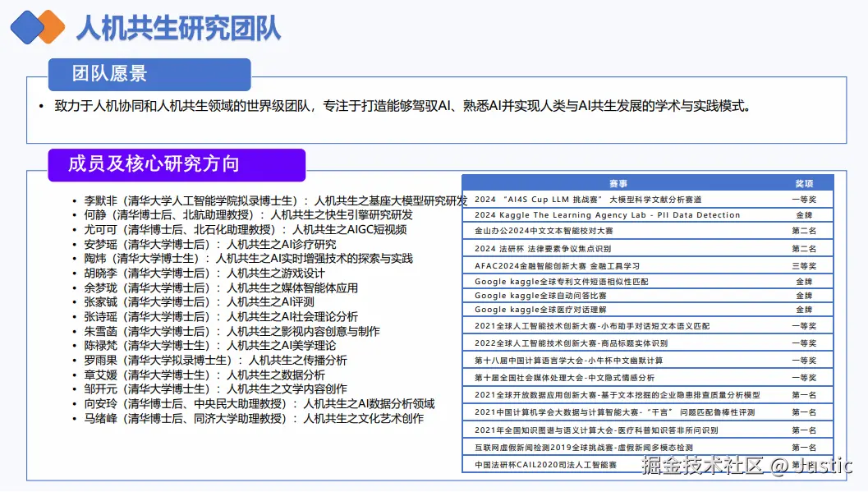Viewport: 868px width, 492px height.
Task: Click '金牌' award in 医疗对话理解 row
Action: [x=804, y=310]
